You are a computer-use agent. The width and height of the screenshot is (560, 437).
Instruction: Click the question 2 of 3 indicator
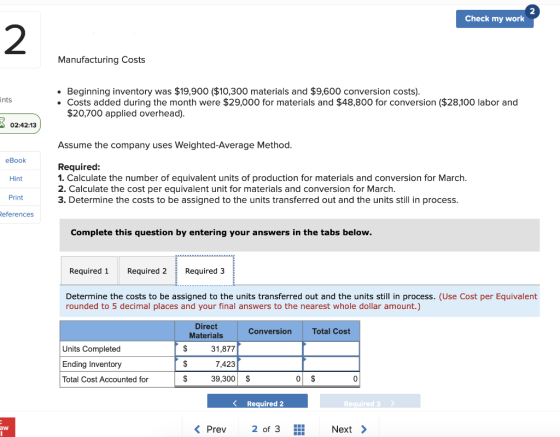(266, 429)
